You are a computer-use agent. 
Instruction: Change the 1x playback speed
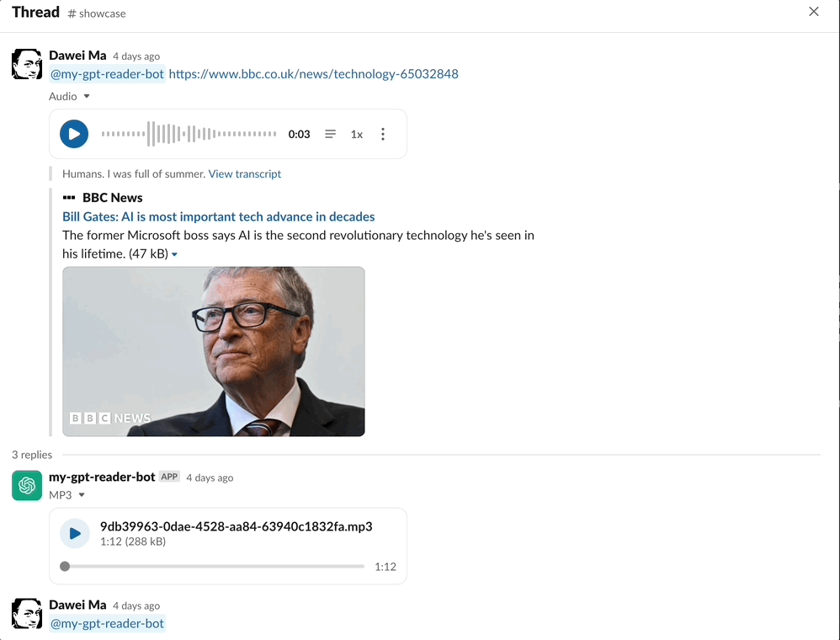(357, 135)
